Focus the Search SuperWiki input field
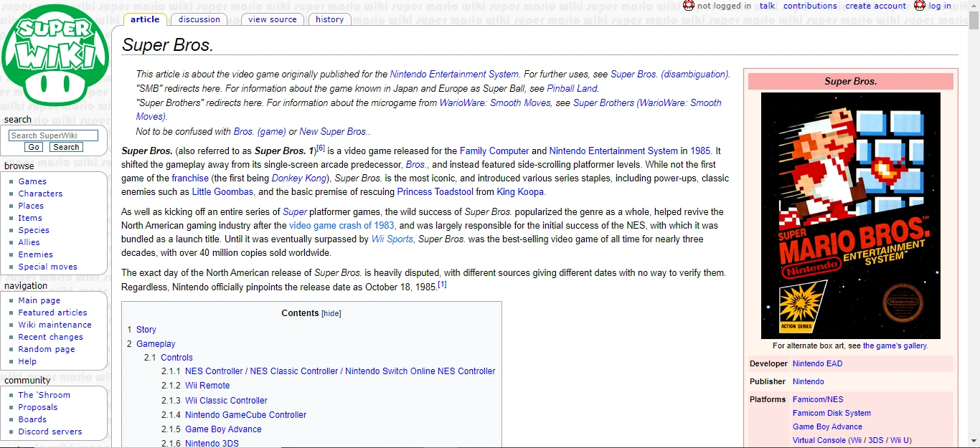The image size is (980, 448). tap(53, 135)
